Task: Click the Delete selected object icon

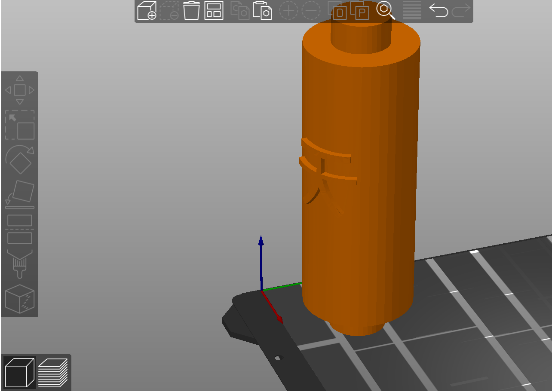Action: 169,10
